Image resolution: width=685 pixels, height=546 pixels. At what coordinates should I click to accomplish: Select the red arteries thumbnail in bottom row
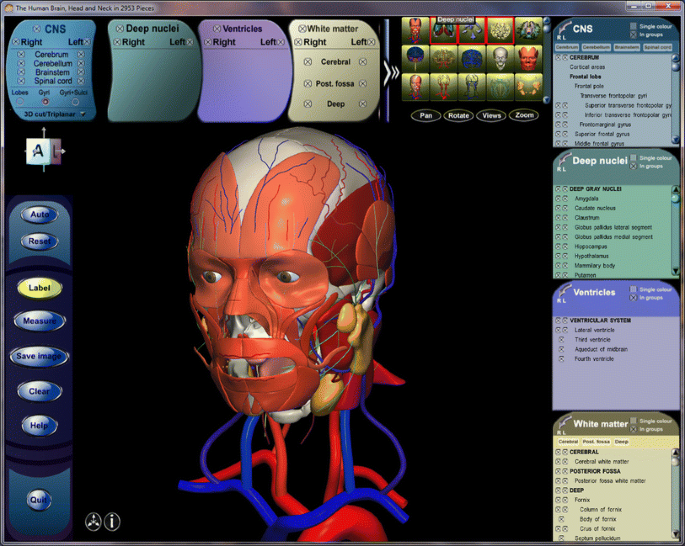443,86
